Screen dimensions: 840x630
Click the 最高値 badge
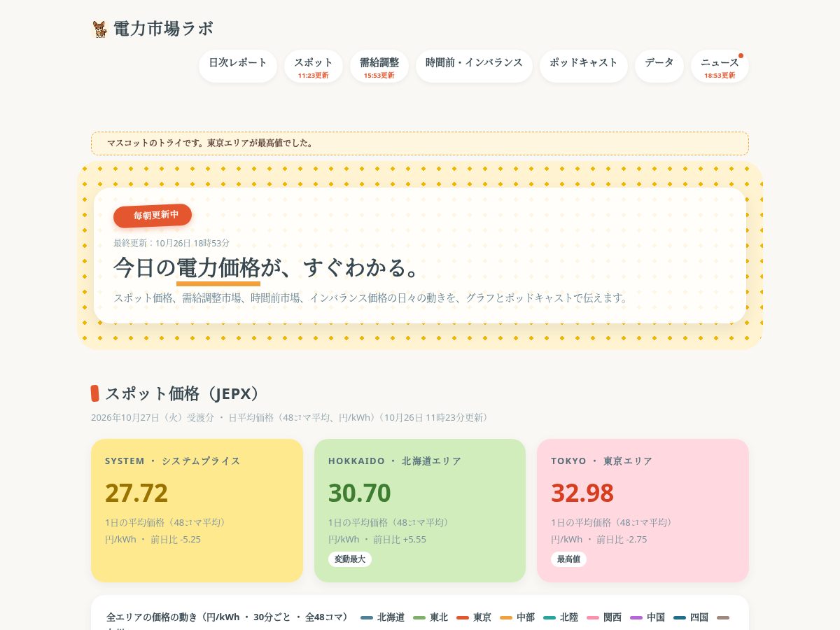coord(568,559)
